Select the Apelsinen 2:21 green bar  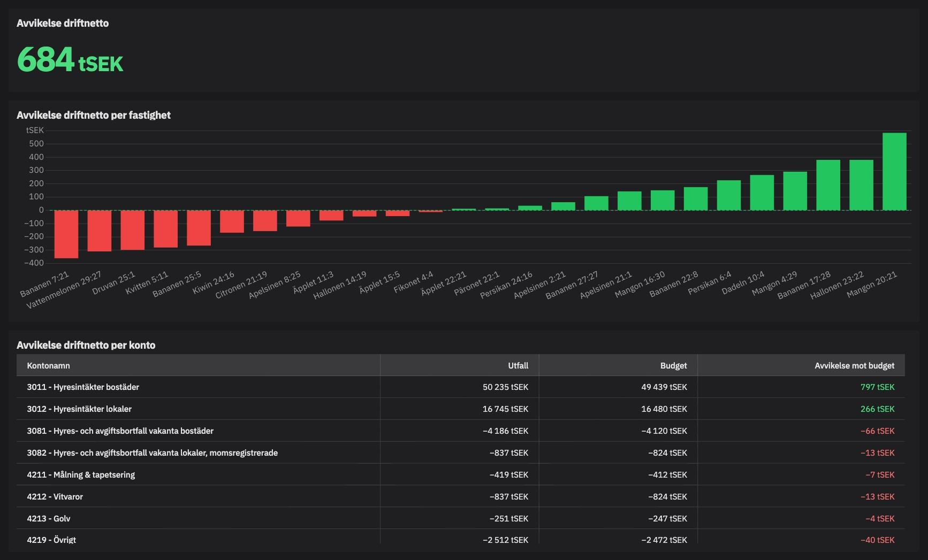564,206
